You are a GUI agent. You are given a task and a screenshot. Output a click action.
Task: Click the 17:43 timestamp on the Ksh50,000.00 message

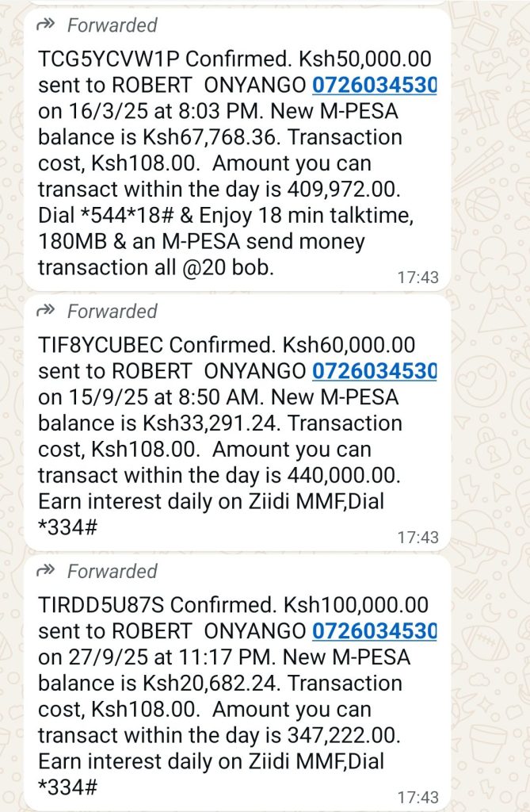point(418,278)
